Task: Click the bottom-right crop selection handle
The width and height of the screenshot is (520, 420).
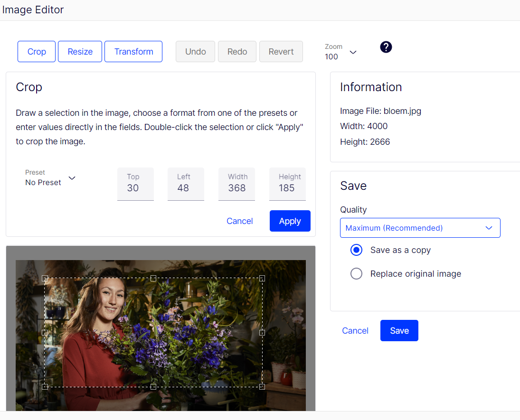Action: pos(262,387)
